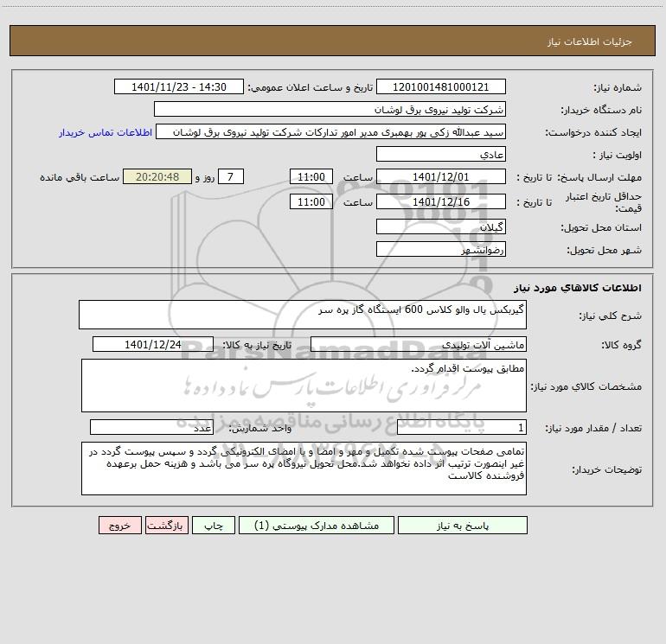This screenshot has height=644, width=666.
Task: Click the quantity field with value 1
Action: pyautogui.click(x=462, y=427)
